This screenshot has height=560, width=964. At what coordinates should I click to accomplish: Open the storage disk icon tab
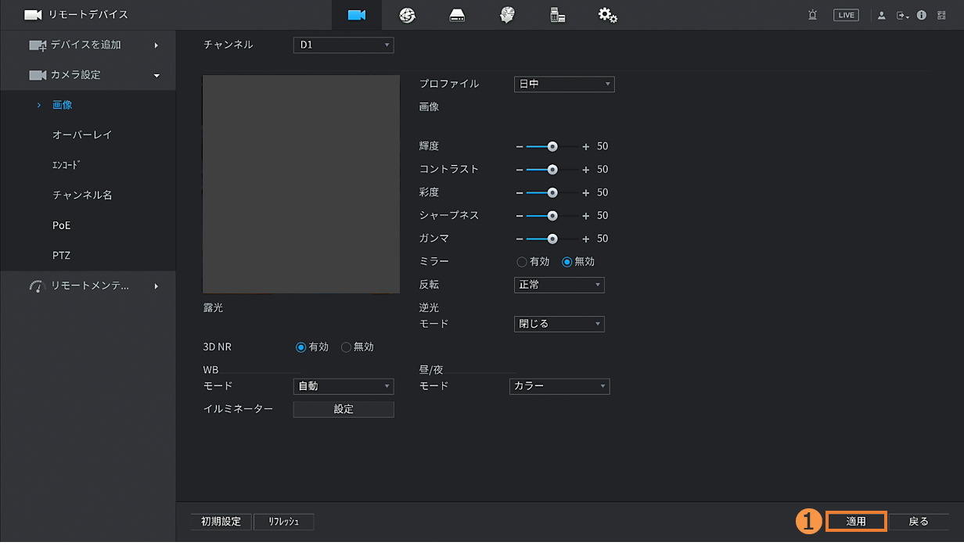pos(458,16)
